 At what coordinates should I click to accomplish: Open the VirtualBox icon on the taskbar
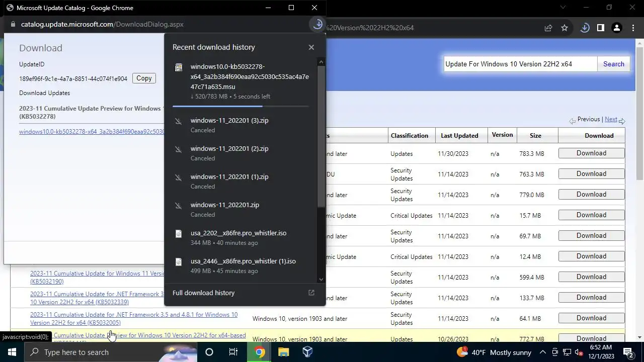point(307,352)
